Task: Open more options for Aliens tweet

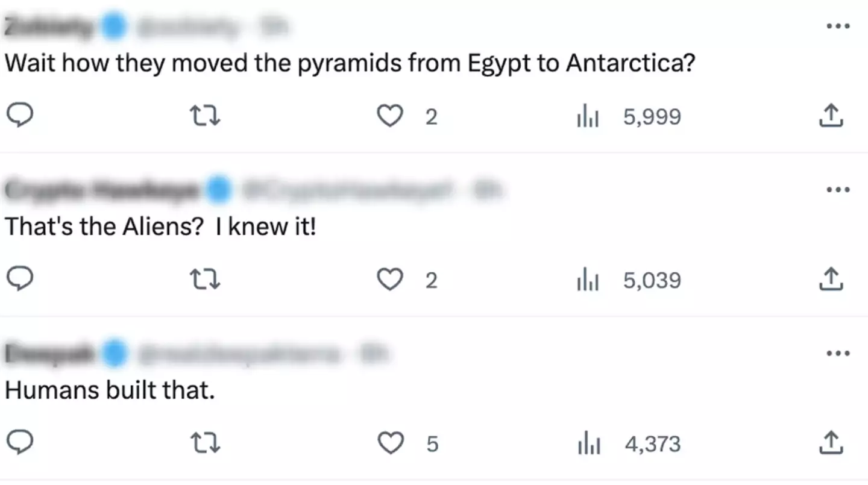Action: click(x=838, y=190)
